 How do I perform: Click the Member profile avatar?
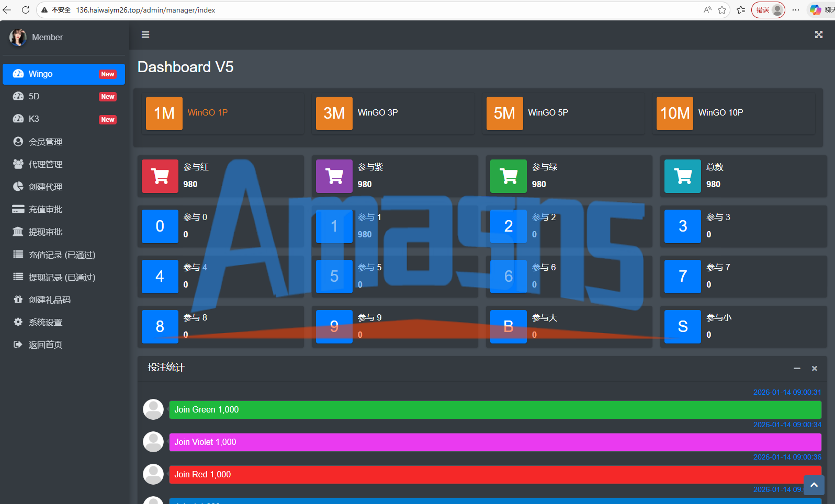coord(18,37)
